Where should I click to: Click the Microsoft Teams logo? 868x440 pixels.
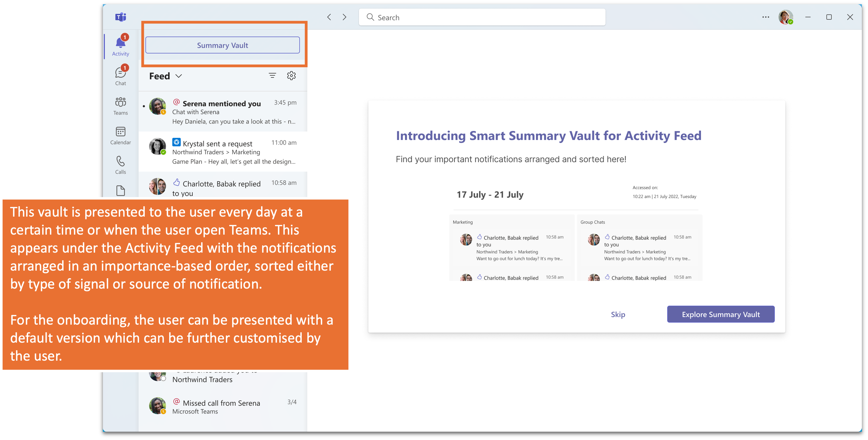tap(120, 17)
